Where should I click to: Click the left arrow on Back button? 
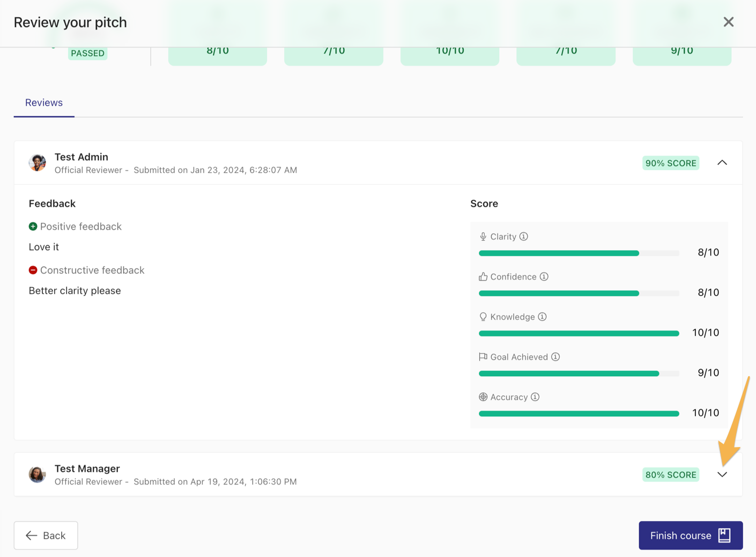click(x=32, y=536)
